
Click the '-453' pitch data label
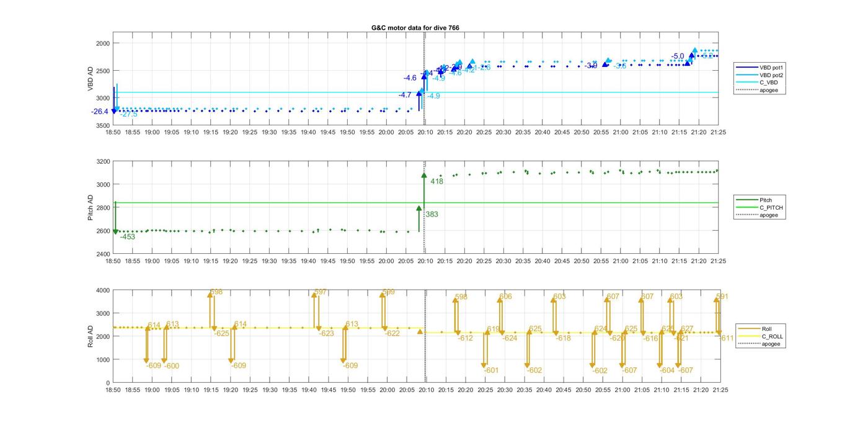(128, 237)
